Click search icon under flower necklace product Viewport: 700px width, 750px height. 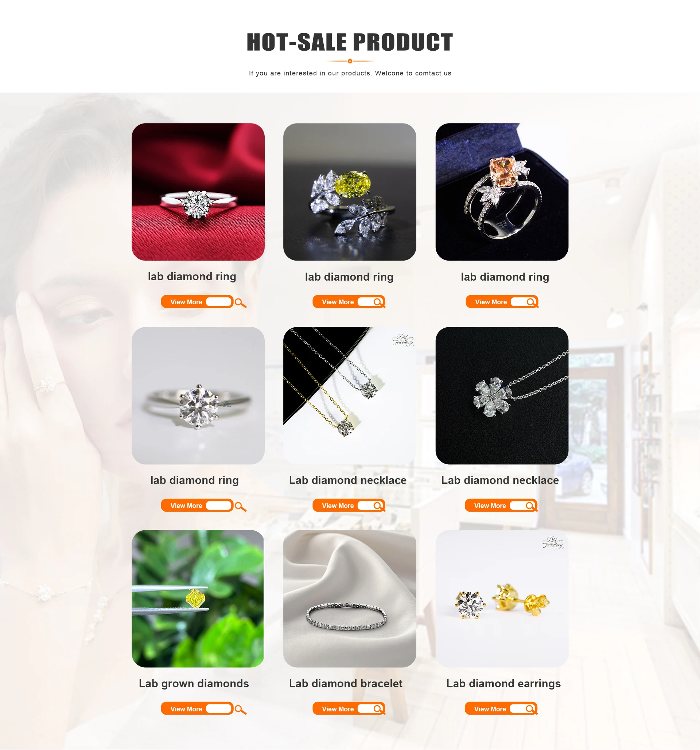point(530,506)
